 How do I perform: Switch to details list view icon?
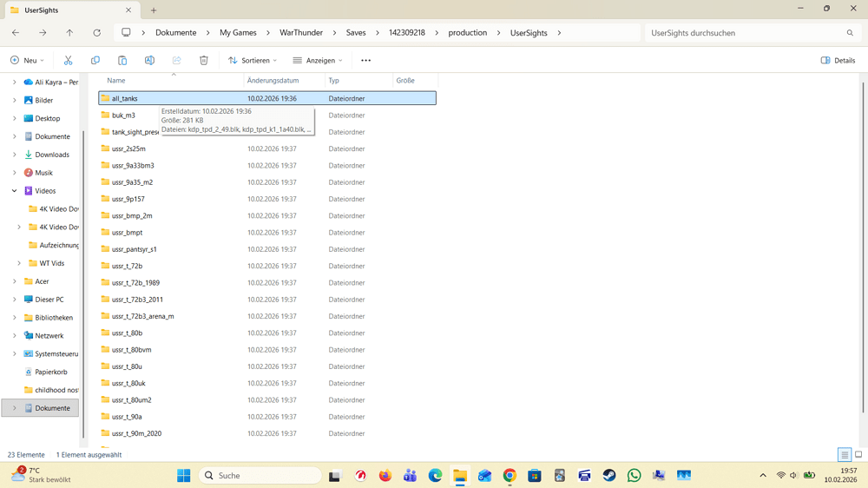(845, 455)
